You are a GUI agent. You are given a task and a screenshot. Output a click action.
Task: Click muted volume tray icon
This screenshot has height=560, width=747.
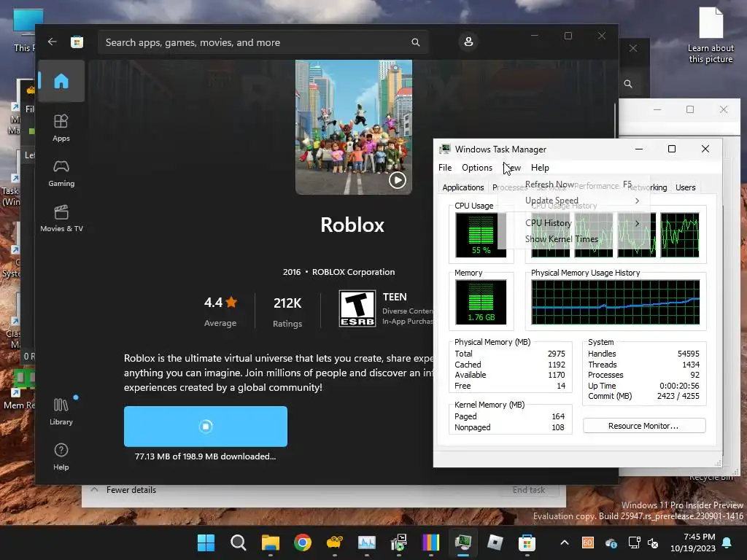pos(653,542)
